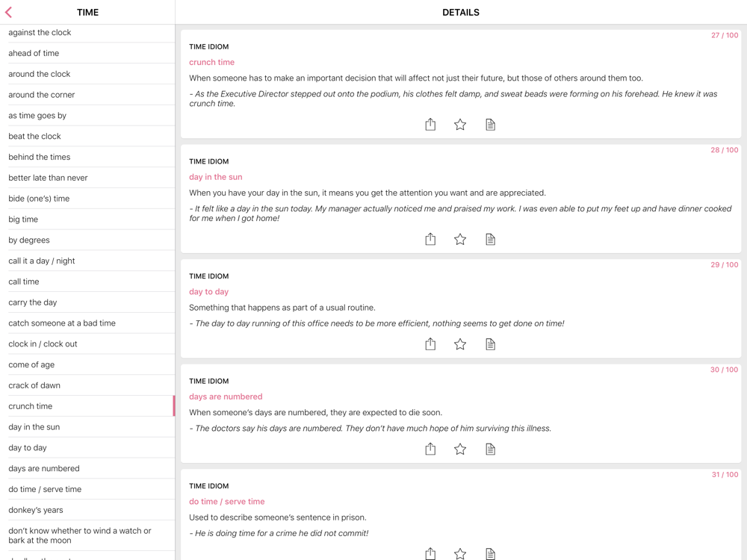
Task: Open the 'day to day' note icon
Action: point(490,344)
